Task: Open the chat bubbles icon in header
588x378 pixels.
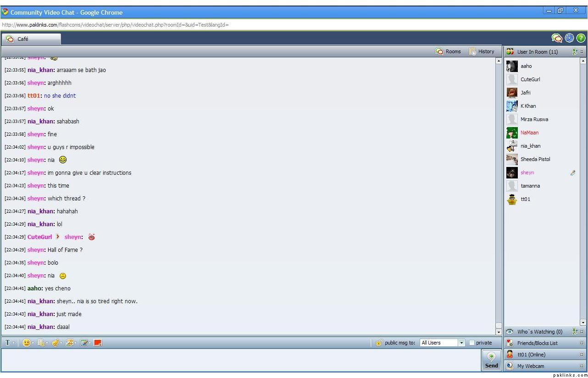Action: pyautogui.click(x=557, y=38)
